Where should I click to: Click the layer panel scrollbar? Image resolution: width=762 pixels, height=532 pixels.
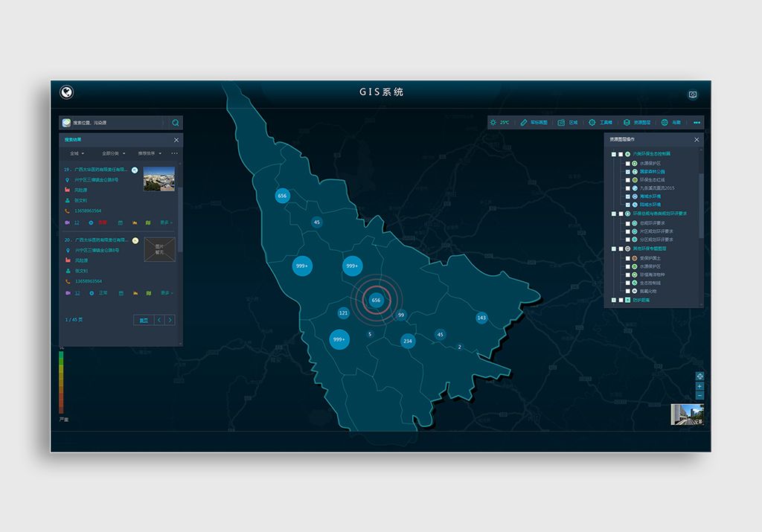pyautogui.click(x=701, y=205)
